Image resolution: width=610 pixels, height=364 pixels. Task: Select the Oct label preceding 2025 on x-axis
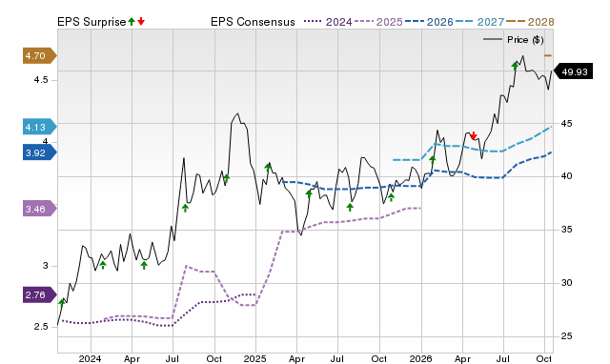213,358
